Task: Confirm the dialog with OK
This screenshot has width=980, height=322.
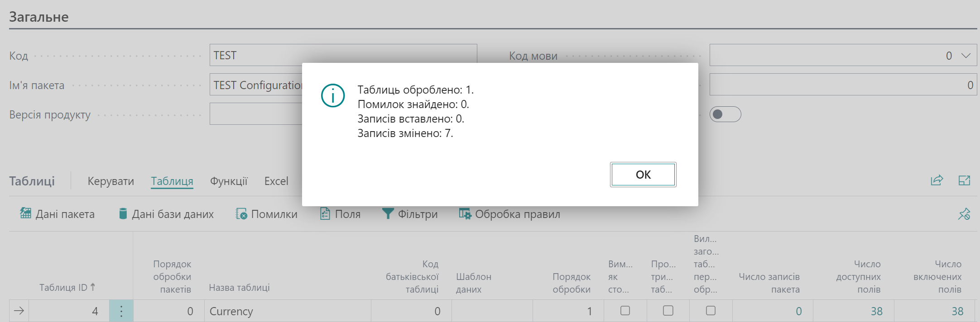Action: click(643, 175)
